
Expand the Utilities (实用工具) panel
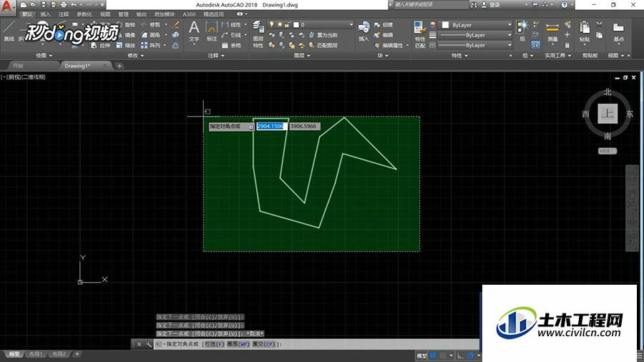(557, 55)
